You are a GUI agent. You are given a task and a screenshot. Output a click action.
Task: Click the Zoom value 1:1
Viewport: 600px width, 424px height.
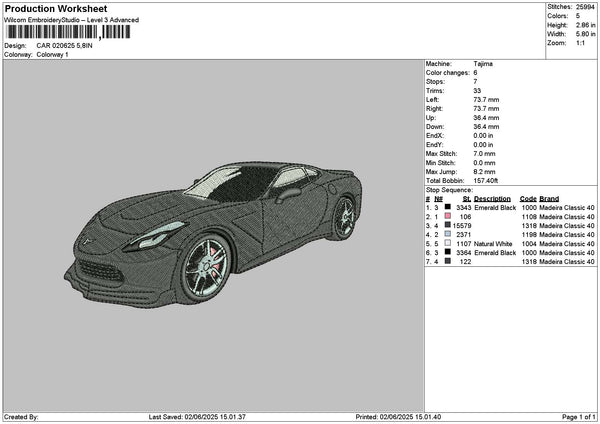(x=580, y=43)
